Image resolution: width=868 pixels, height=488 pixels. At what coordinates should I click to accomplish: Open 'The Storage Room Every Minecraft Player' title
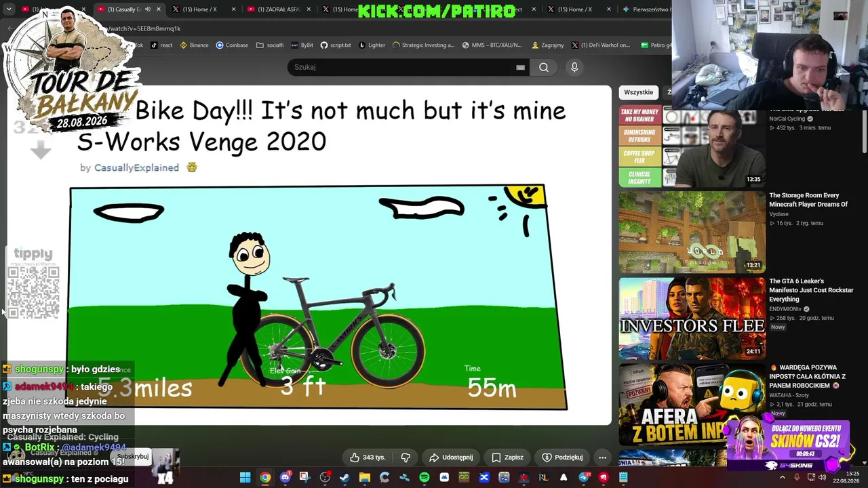click(x=808, y=200)
